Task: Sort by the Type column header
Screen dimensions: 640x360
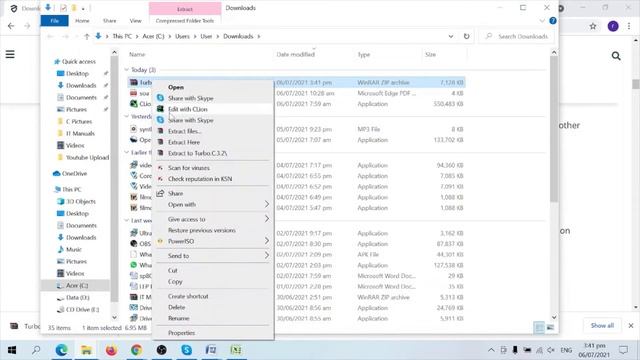Action: click(364, 54)
